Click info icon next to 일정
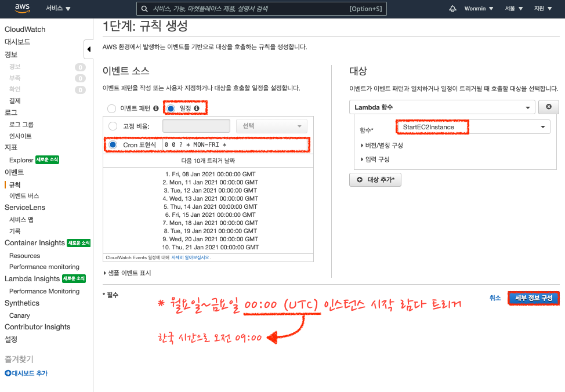565x392 pixels. [x=197, y=108]
